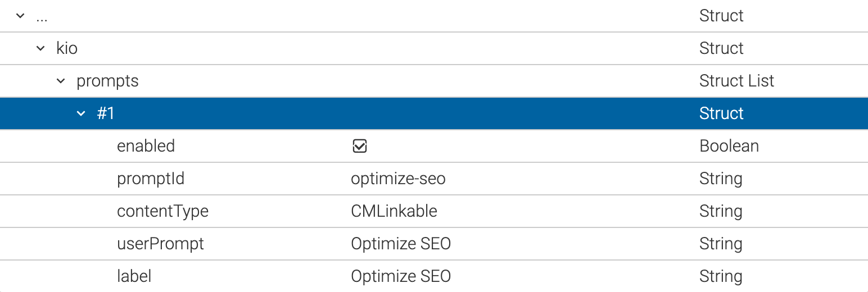Select the kio tree row
The width and height of the screenshot is (868, 292).
click(67, 48)
